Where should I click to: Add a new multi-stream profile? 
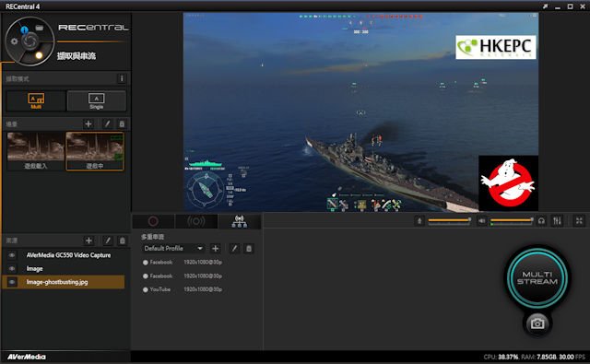(215, 248)
